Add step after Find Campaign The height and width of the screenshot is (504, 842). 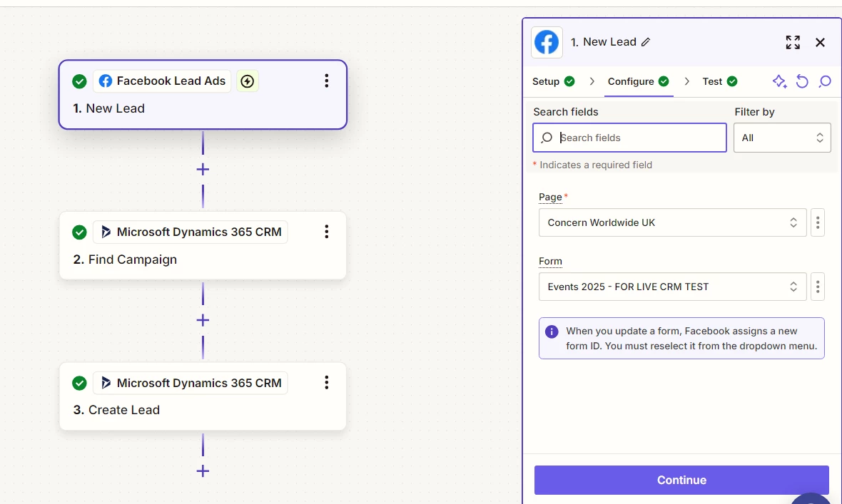[203, 320]
